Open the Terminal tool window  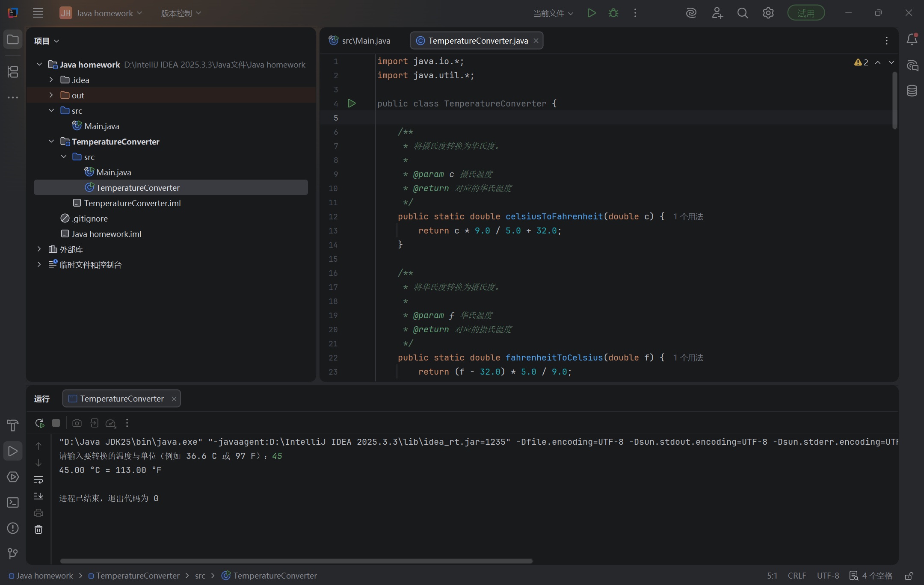tap(13, 502)
